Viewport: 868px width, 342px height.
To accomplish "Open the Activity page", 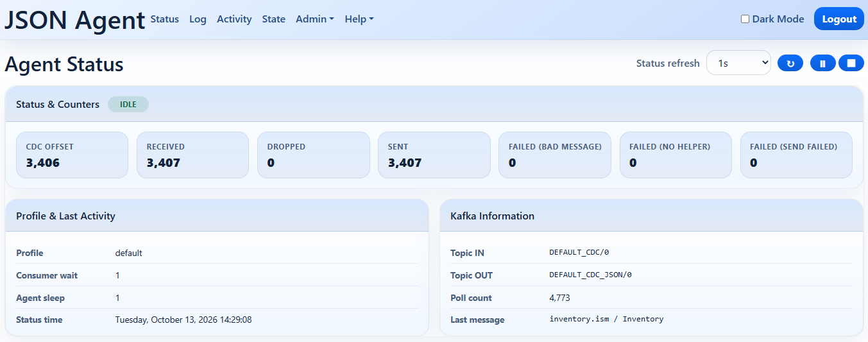I will pyautogui.click(x=234, y=19).
